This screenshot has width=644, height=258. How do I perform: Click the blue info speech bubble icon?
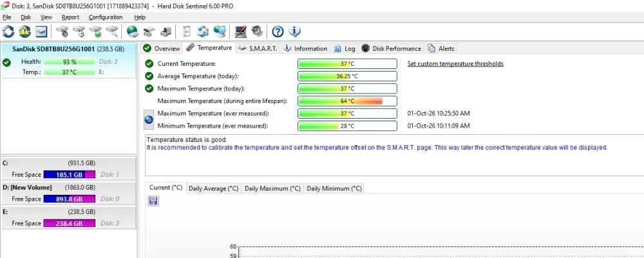pyautogui.click(x=294, y=31)
